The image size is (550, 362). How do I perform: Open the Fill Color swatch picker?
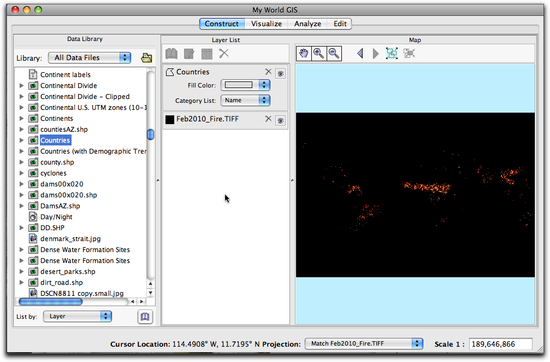point(246,85)
